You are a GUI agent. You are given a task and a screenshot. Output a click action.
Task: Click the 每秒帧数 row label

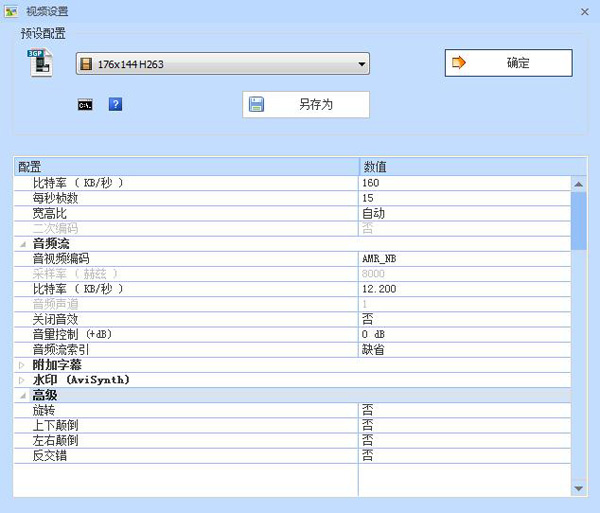(55, 198)
